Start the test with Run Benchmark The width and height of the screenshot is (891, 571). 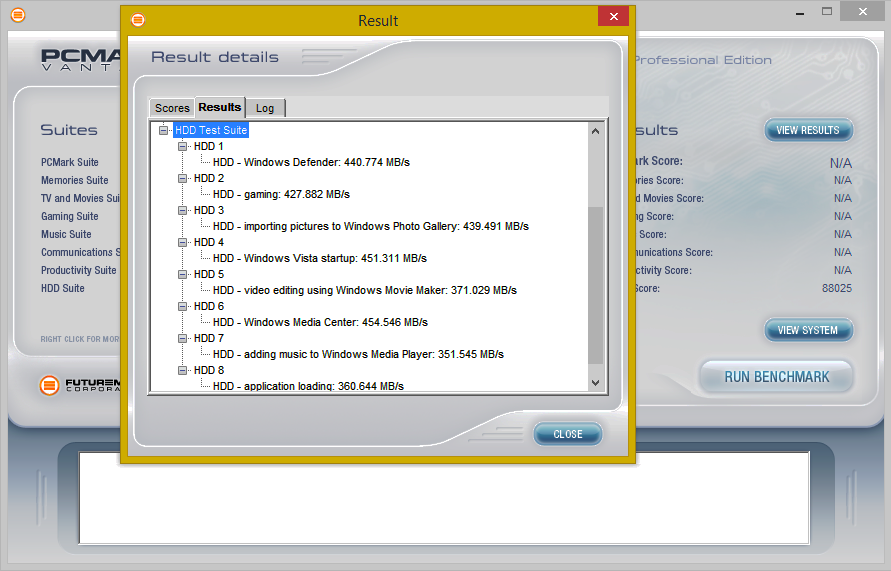click(777, 377)
